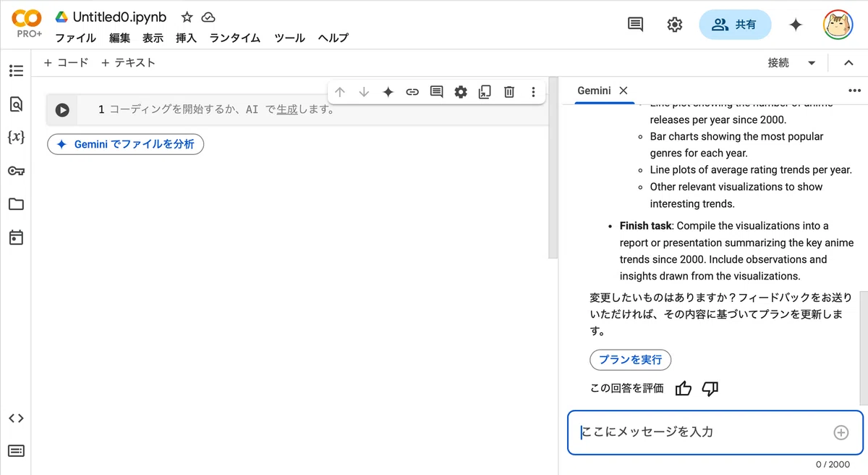The width and height of the screenshot is (868, 475).
Task: Attach content with plus icon in message box
Action: tap(841, 432)
